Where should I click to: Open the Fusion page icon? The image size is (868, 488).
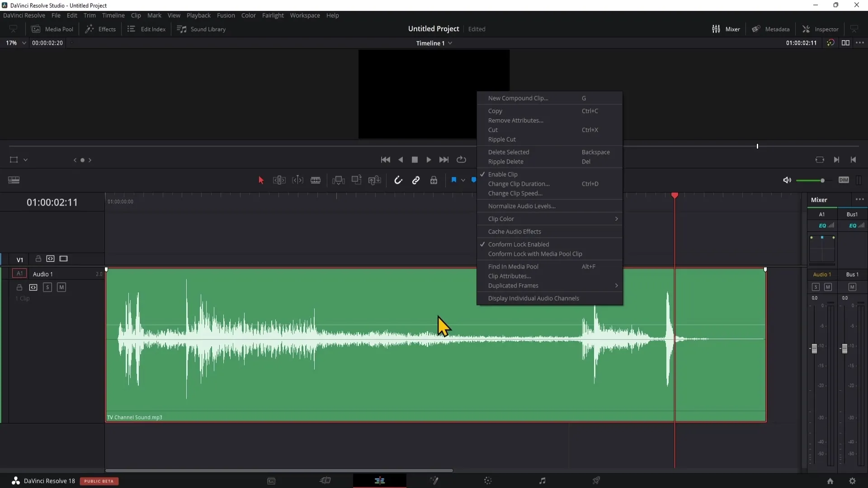tap(434, 481)
